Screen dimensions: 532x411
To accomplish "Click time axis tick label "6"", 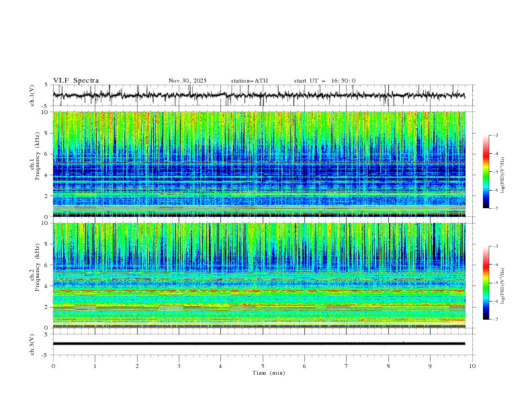I will pyautogui.click(x=305, y=366).
